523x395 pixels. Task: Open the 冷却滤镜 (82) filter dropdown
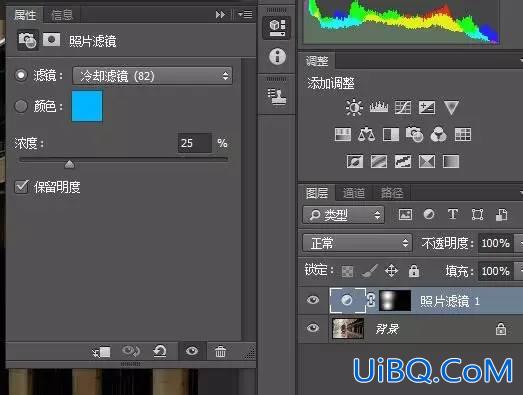152,76
